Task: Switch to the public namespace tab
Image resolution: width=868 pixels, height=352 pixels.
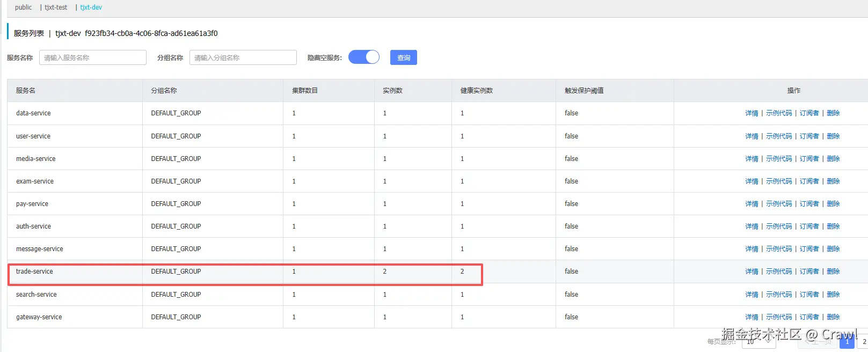Action: coord(23,8)
